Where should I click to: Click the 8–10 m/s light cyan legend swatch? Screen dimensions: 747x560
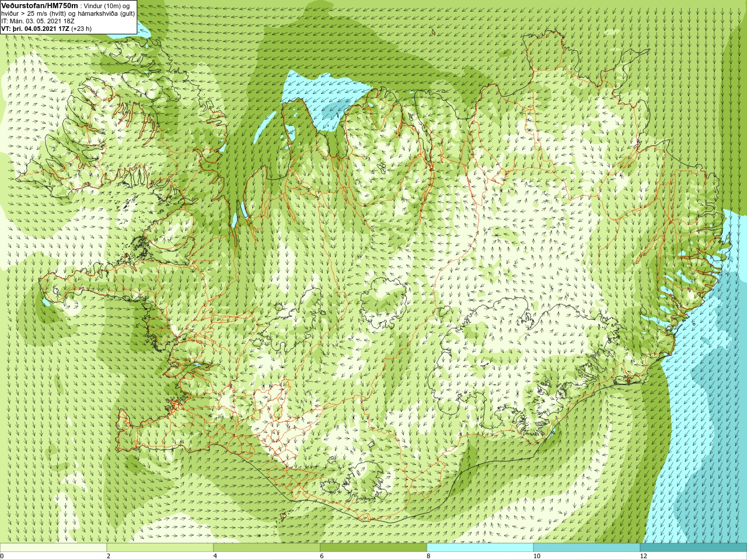click(480, 548)
